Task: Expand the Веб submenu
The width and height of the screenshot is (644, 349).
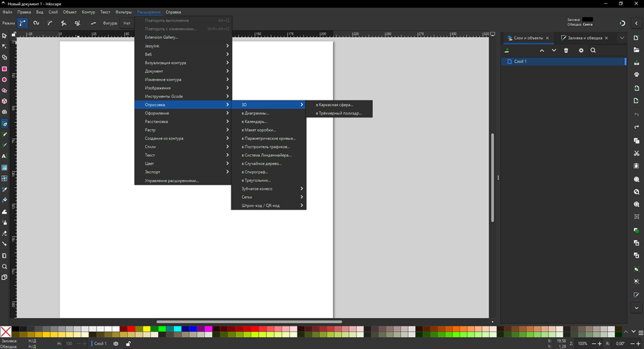Action: (183, 54)
